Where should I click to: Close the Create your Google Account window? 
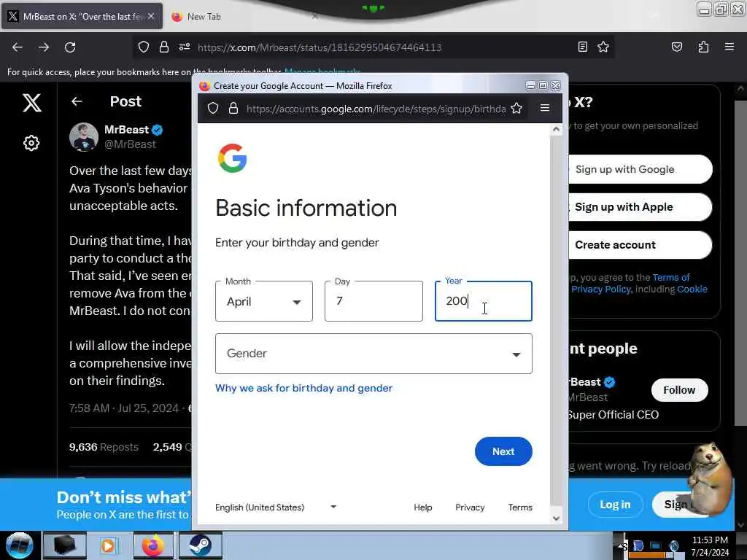(x=555, y=86)
